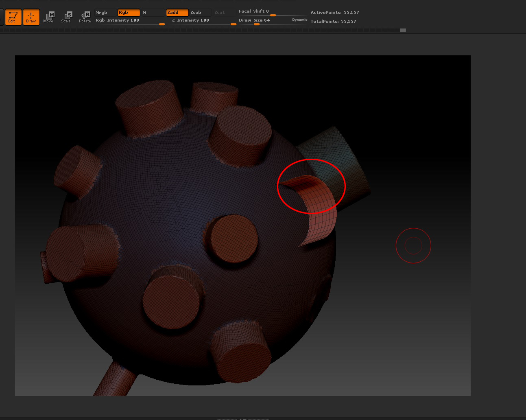Switch to the Move tool
526x420 pixels.
click(48, 17)
